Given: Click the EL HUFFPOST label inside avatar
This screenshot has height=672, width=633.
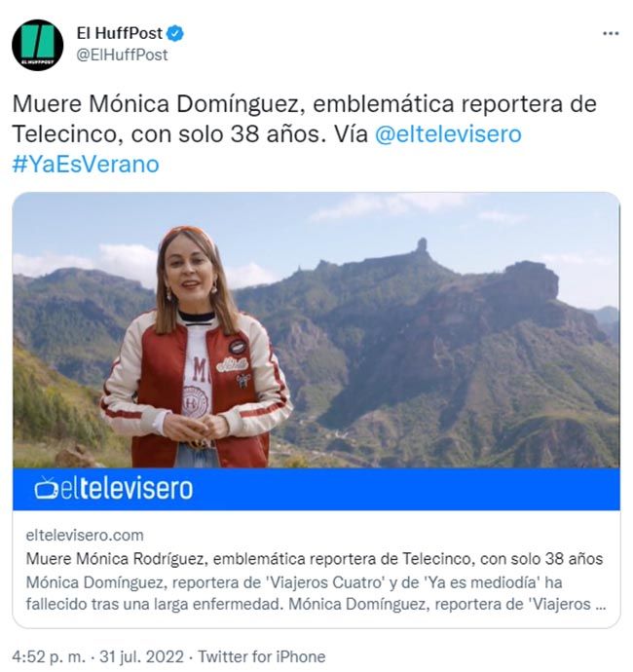Looking at the screenshot, I should pos(38,62).
